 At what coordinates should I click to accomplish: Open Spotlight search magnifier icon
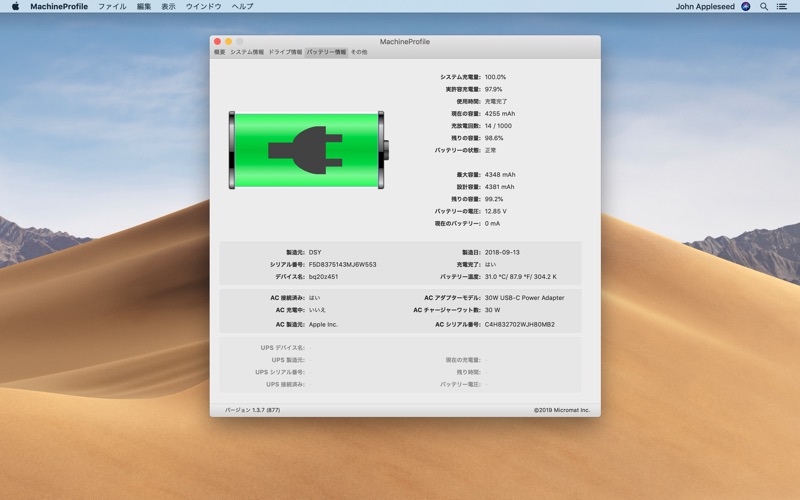(764, 7)
